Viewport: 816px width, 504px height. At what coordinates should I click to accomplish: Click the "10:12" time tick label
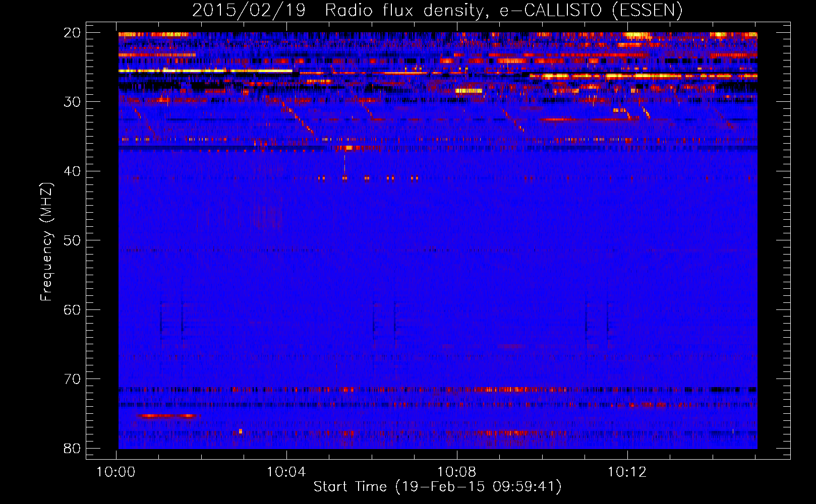(x=627, y=472)
